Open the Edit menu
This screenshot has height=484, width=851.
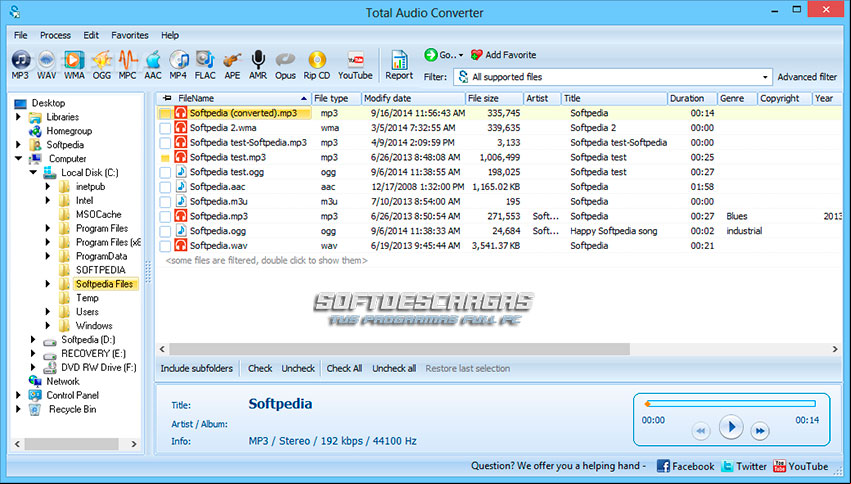tap(91, 35)
